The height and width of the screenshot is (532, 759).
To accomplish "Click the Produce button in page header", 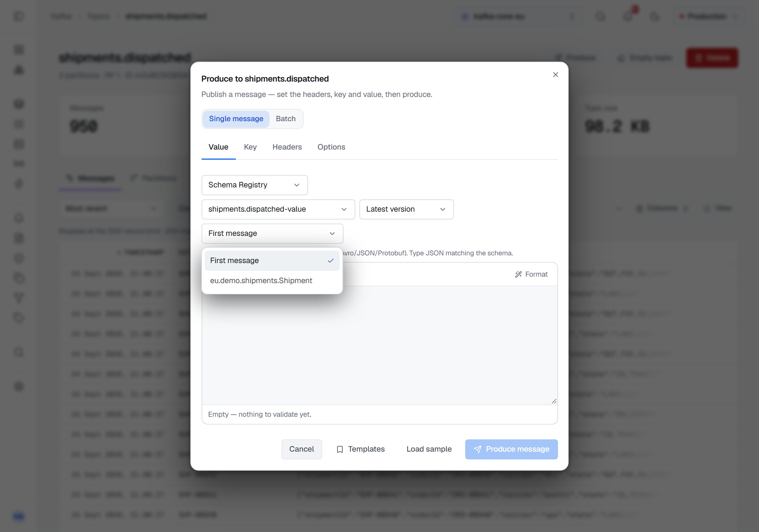I will click(x=575, y=58).
